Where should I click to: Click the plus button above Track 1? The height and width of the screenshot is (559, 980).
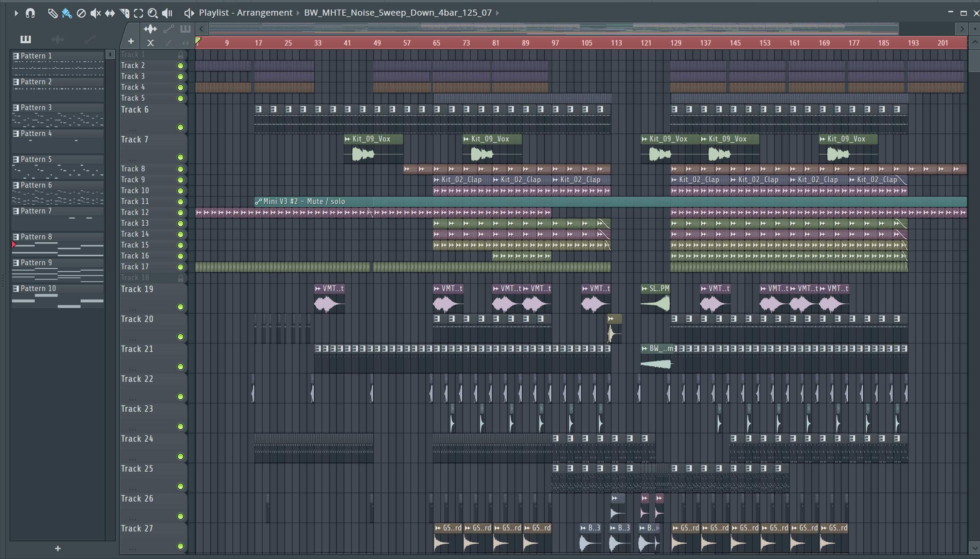coord(131,41)
